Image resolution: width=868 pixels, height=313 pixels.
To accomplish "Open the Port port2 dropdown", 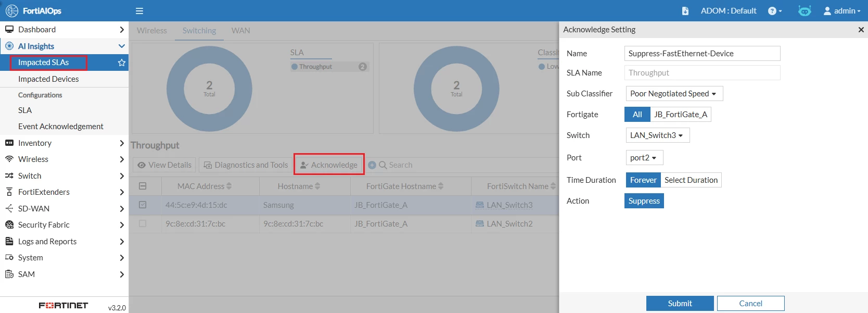I will click(x=644, y=158).
